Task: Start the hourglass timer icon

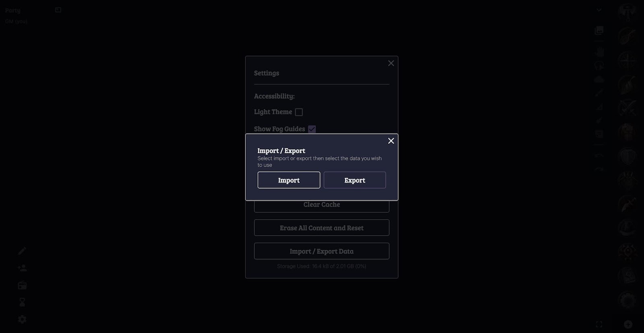Action: (22, 302)
